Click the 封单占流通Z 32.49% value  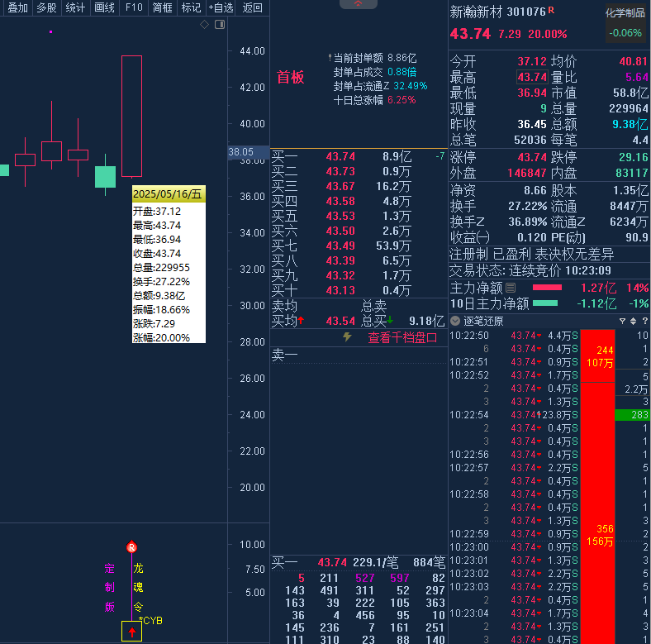coord(411,86)
